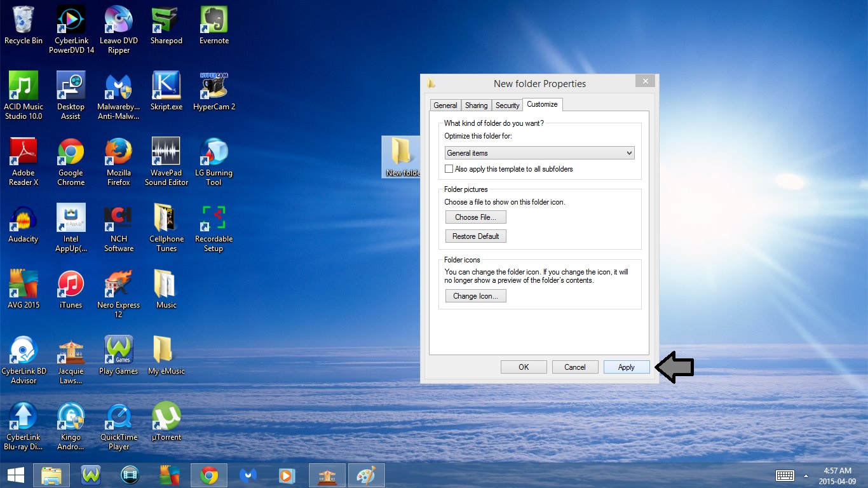
Task: Click the Apply button
Action: pos(627,367)
